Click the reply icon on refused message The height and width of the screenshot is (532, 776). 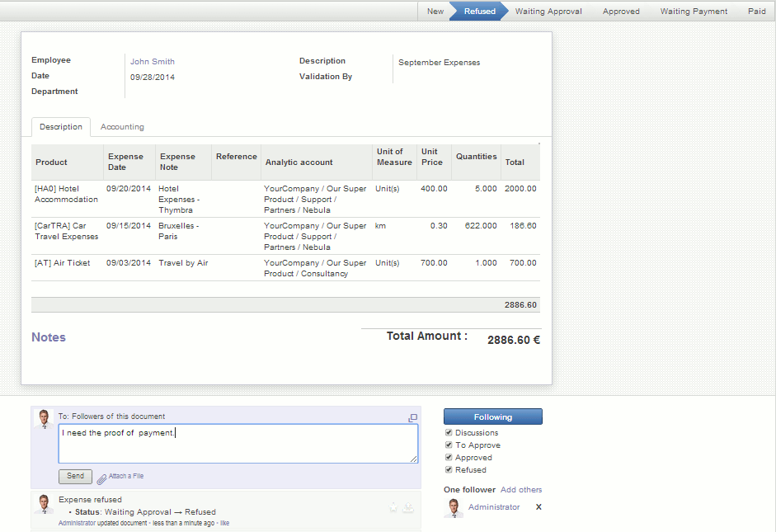coord(408,507)
